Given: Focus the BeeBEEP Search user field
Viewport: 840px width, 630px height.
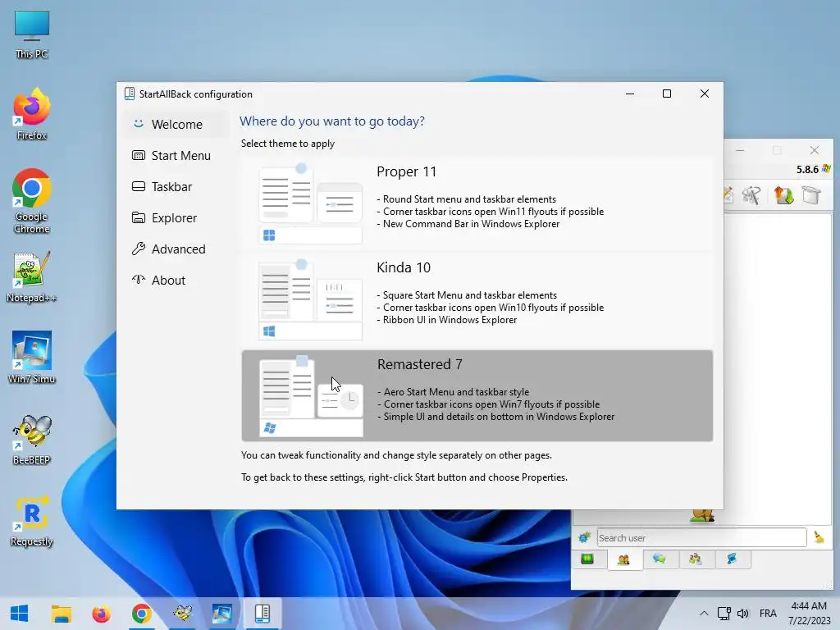Looking at the screenshot, I should (702, 538).
